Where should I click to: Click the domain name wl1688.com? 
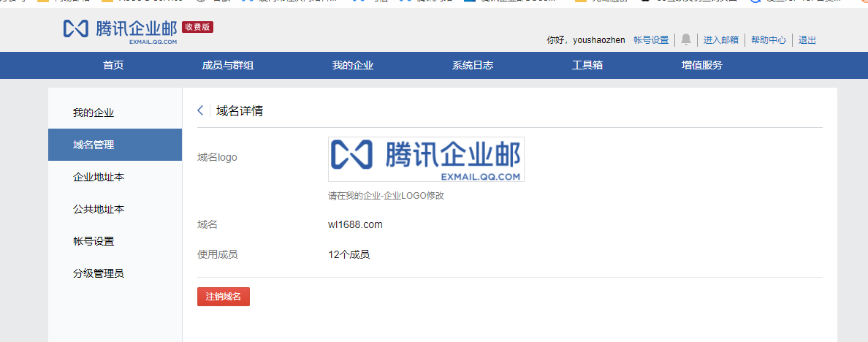click(x=355, y=224)
